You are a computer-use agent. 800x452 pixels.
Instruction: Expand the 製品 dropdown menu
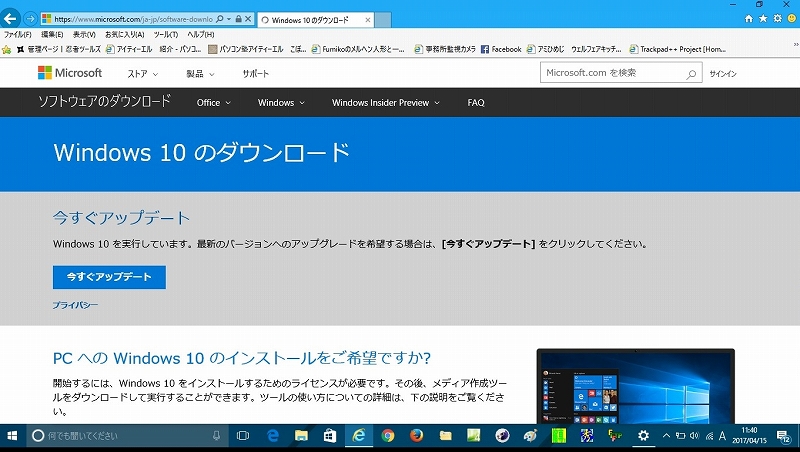coord(200,73)
